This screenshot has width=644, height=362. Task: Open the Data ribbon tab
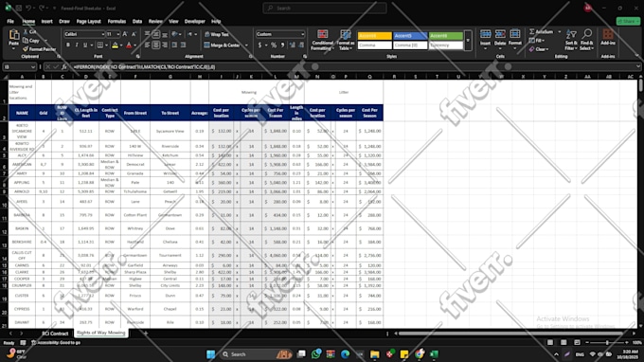(137, 22)
